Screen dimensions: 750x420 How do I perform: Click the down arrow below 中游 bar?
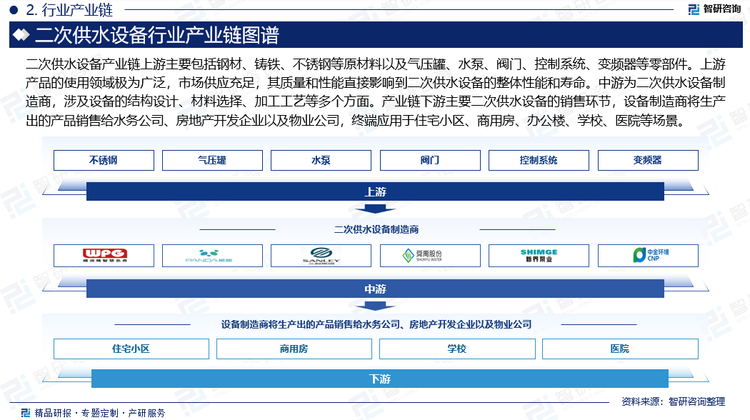[375, 306]
